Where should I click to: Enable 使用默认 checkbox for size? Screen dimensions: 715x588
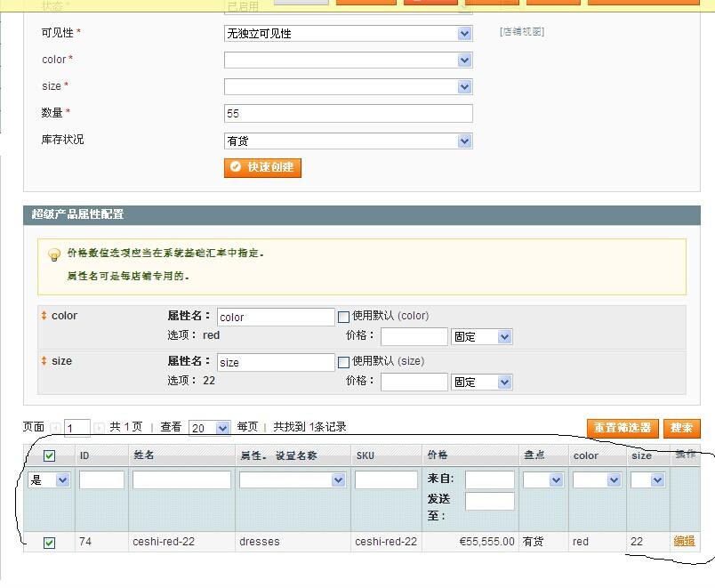[x=344, y=362]
